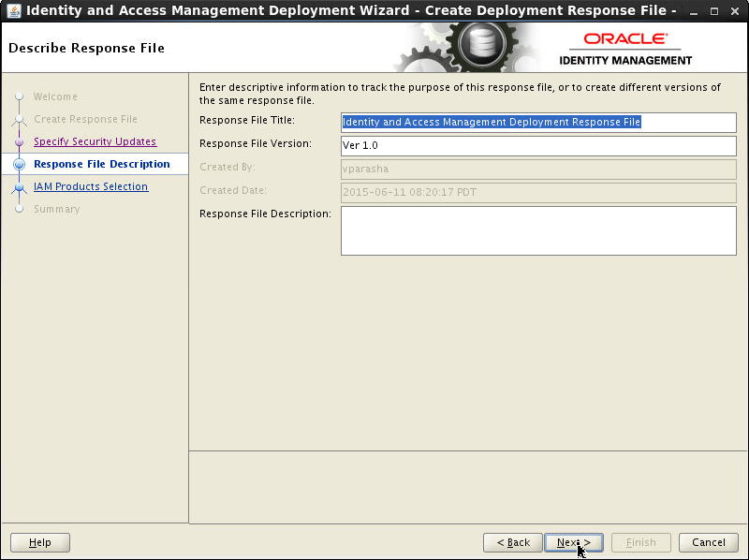
Task: Click the step icon beside Welcome
Action: tap(20, 96)
